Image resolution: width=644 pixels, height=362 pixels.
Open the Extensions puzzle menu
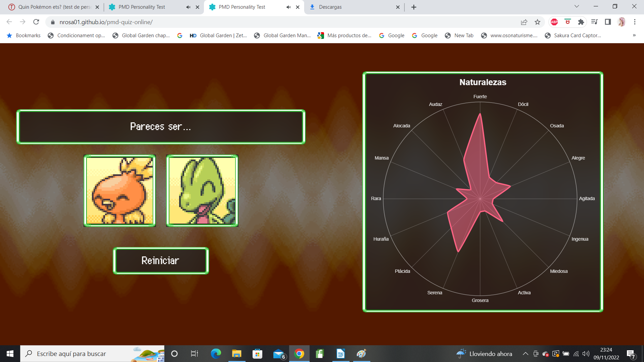point(581,22)
